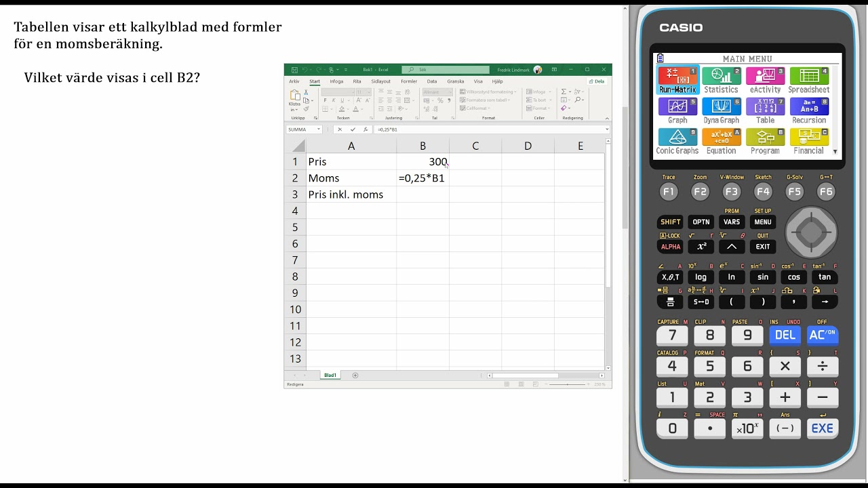Viewport: 868px width, 488px height.
Task: Open Graph icon on calculator menu
Action: click(677, 111)
